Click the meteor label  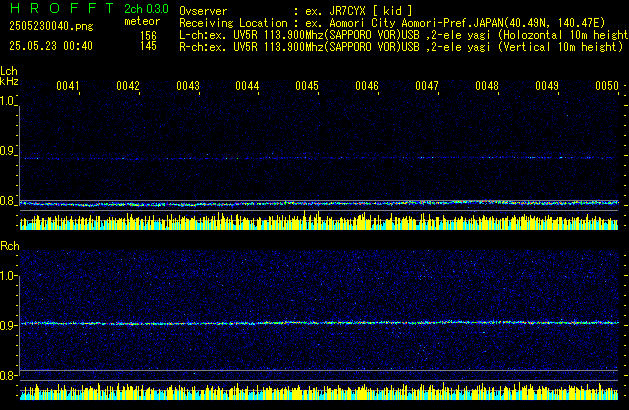tap(142, 21)
